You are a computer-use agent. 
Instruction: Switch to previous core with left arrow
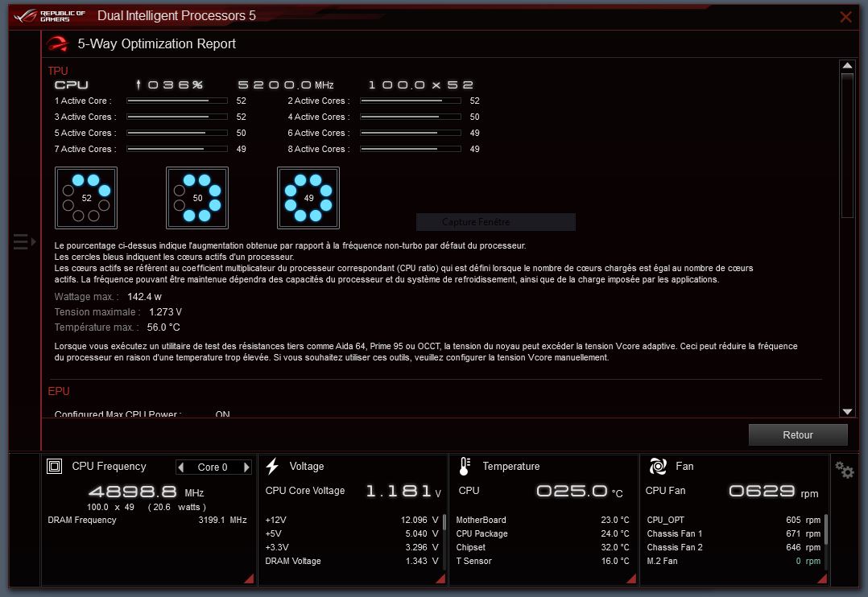pyautogui.click(x=182, y=467)
